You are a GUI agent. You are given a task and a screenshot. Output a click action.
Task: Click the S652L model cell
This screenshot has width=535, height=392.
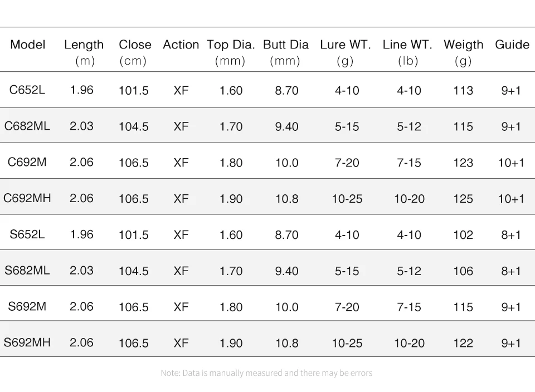click(27, 234)
